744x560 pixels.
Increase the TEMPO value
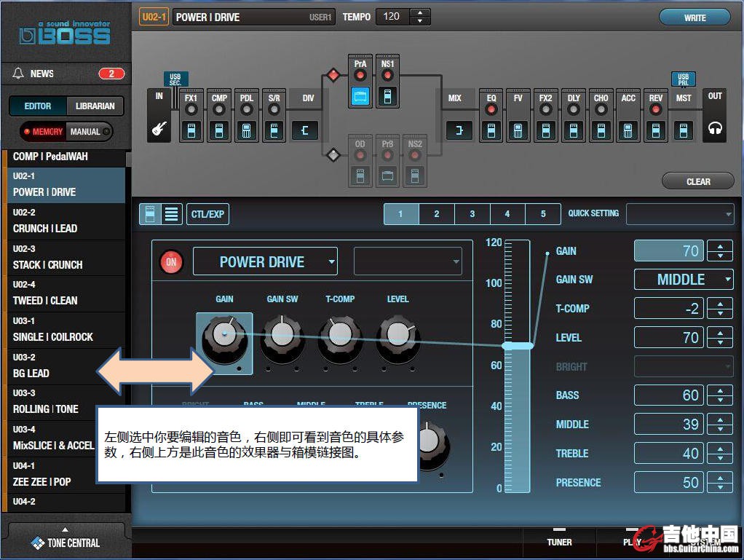pos(419,12)
